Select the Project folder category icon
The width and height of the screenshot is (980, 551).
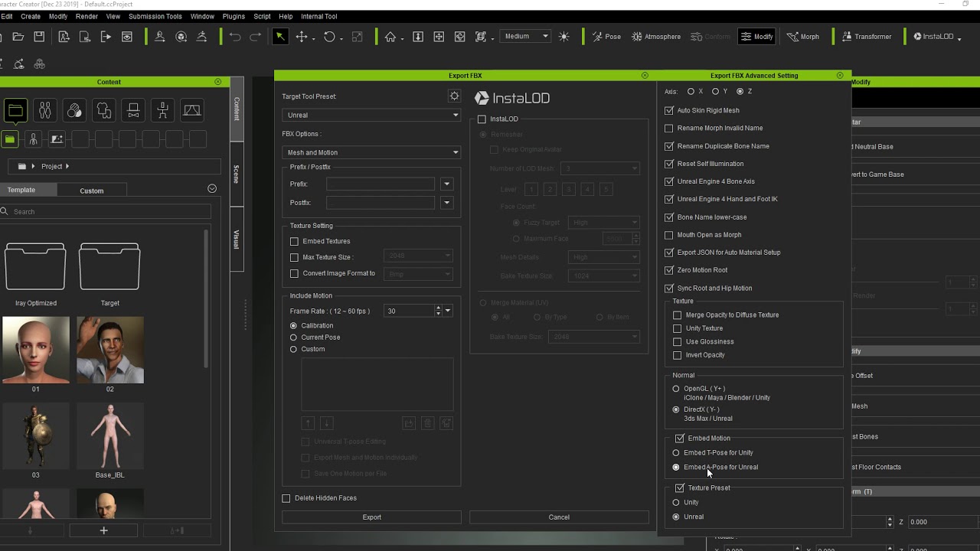pos(15,111)
